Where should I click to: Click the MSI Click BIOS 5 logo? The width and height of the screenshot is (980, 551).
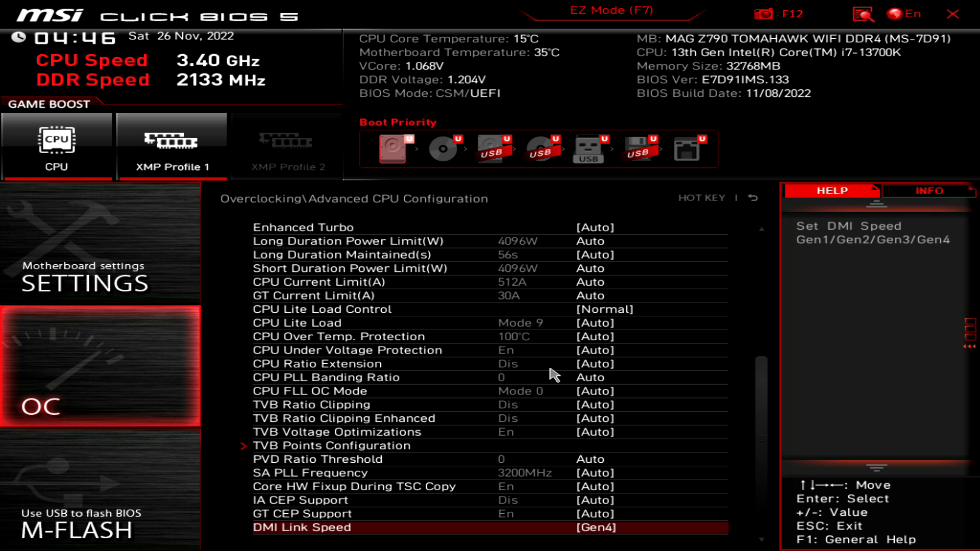point(157,16)
